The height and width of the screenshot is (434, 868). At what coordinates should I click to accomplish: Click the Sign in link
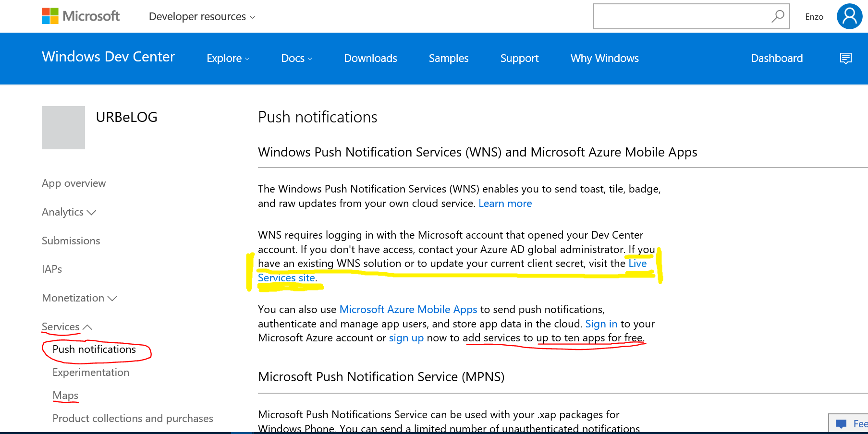point(601,324)
